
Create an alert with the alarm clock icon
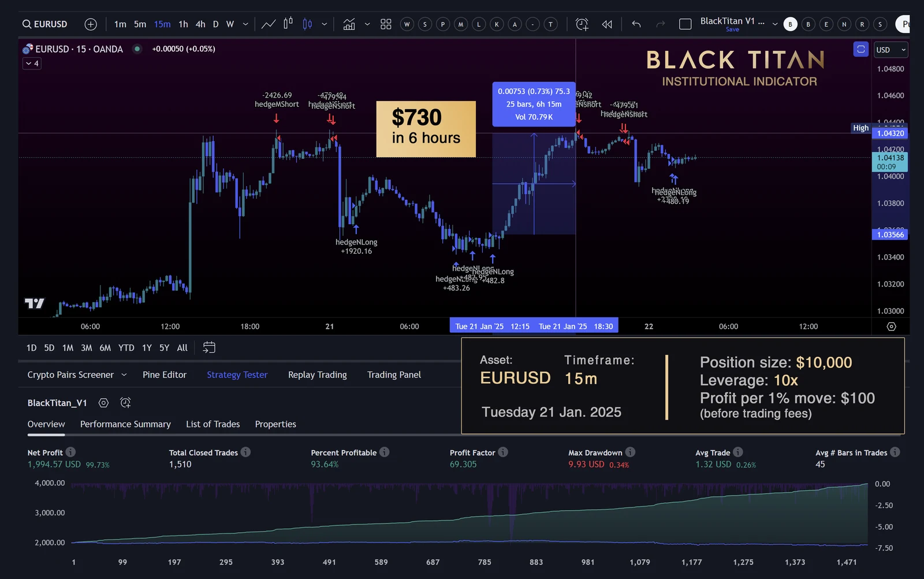[582, 24]
